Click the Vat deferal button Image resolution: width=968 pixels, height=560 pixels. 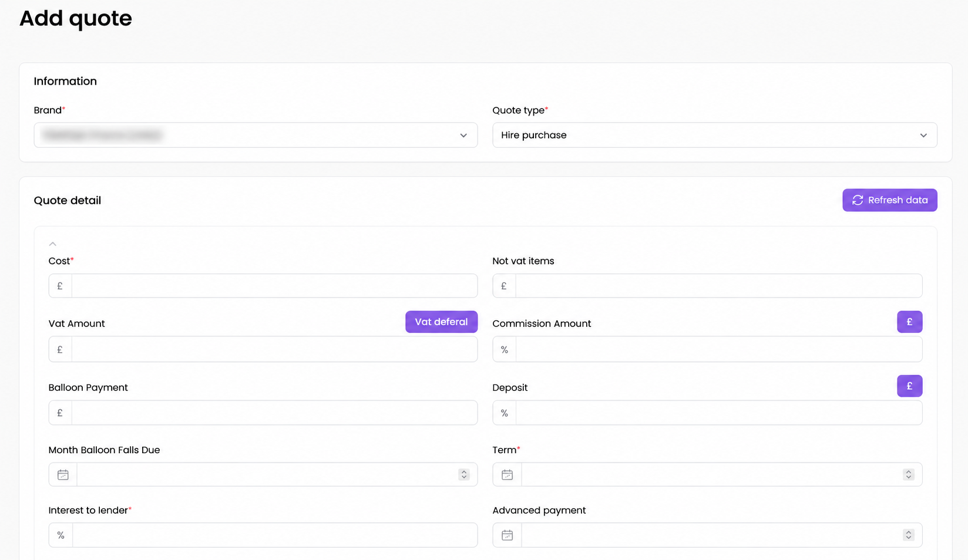(441, 322)
